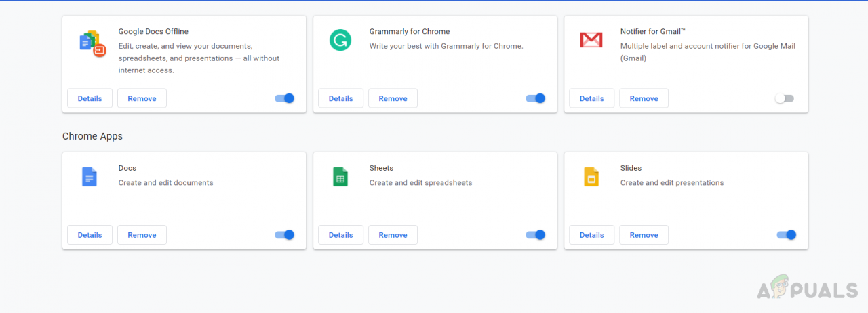
Task: Enable the Notifier for Gmail toggle
Action: [x=784, y=98]
